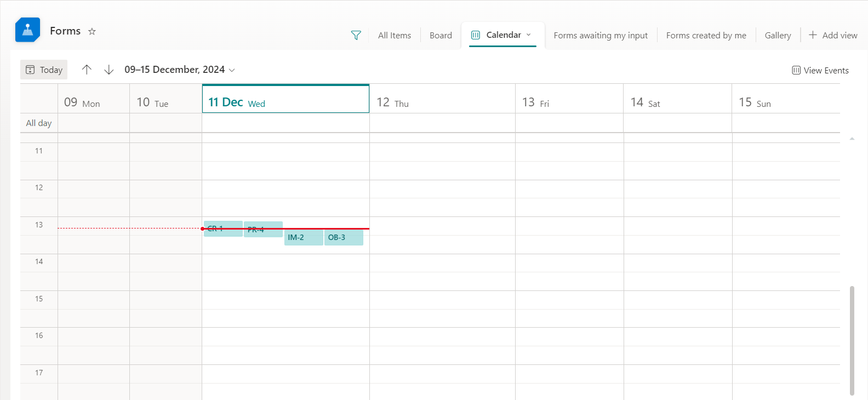Switch to Board view
Screen dimensions: 868x400
pyautogui.click(x=441, y=35)
